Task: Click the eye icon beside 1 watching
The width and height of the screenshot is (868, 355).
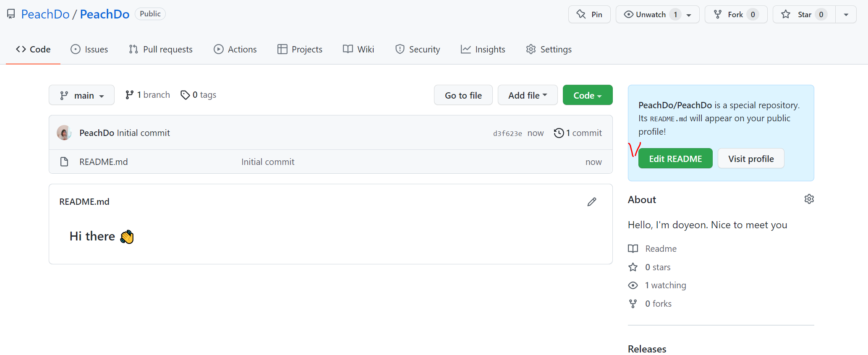Action: (633, 285)
